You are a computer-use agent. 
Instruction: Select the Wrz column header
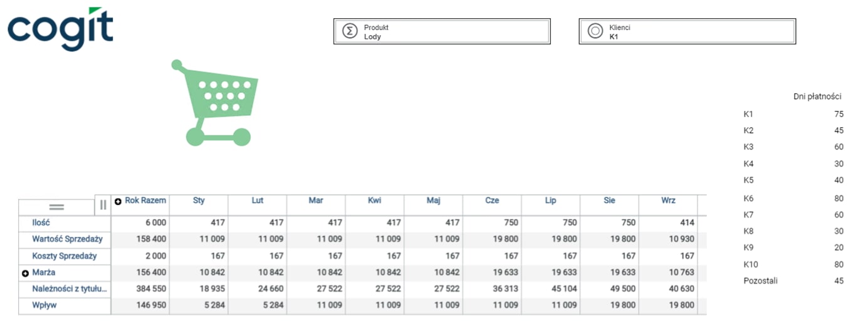pos(668,201)
